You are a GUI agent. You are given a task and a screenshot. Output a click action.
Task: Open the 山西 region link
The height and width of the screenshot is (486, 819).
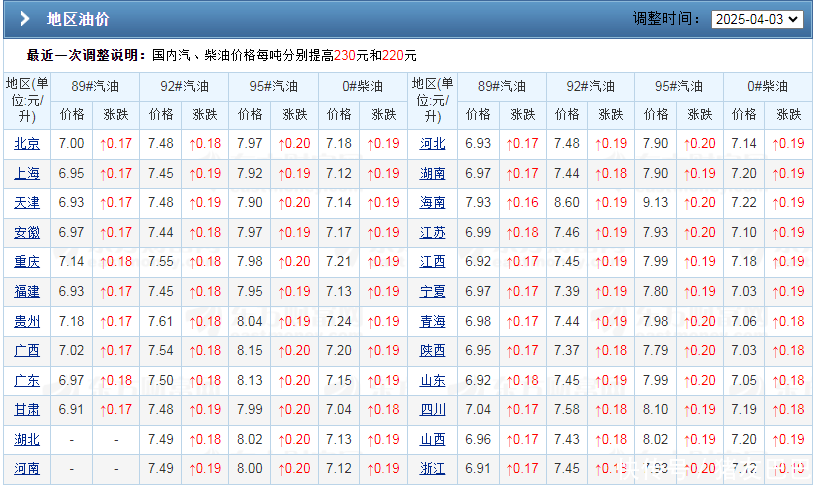click(x=432, y=439)
